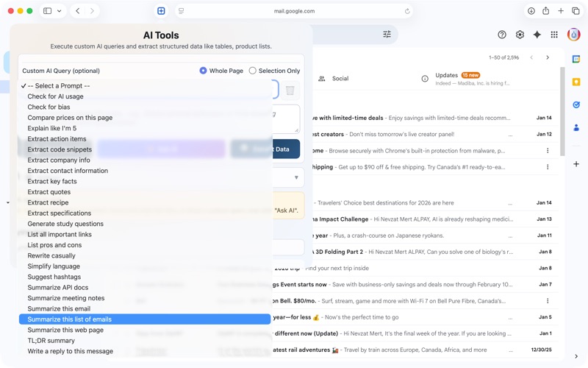Open the Safari downloads icon
This screenshot has width=588, height=368.
531,11
